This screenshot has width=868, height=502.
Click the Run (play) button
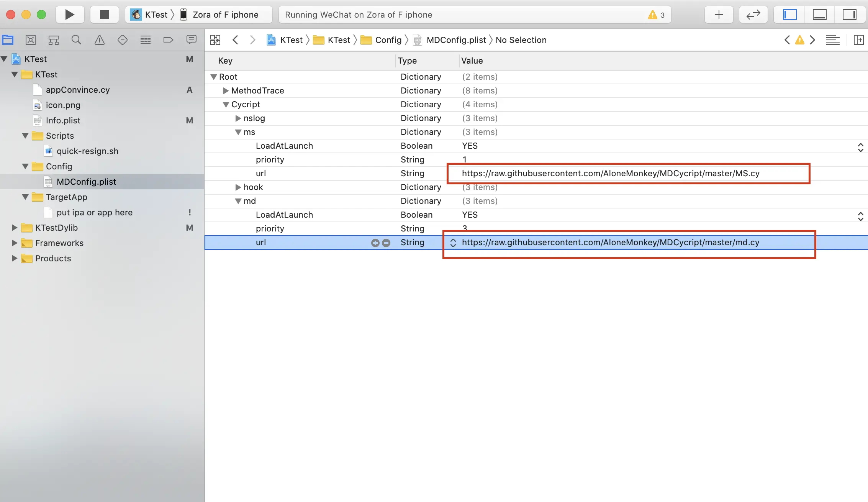69,15
